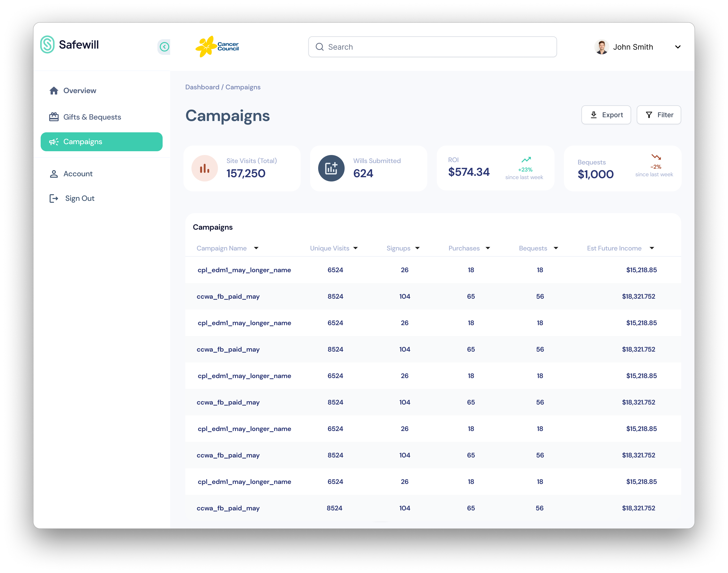Sort by Campaign Name dropdown arrow
728x573 pixels.
[256, 248]
